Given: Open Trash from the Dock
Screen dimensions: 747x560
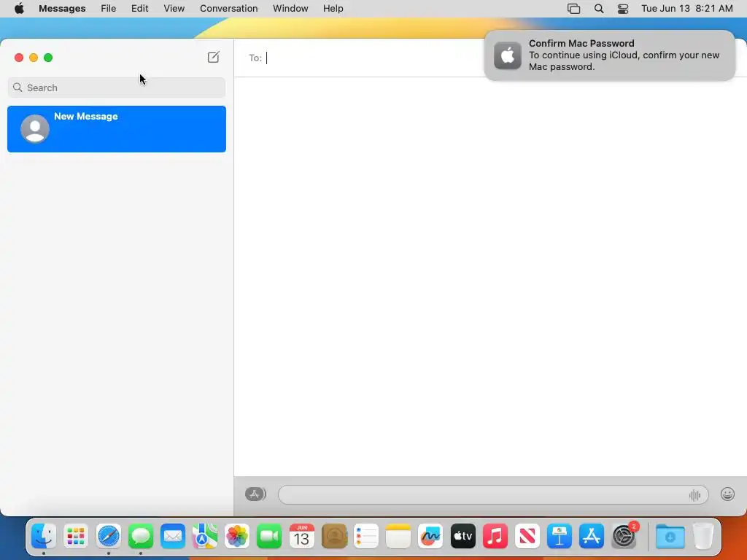Looking at the screenshot, I should pos(703,536).
